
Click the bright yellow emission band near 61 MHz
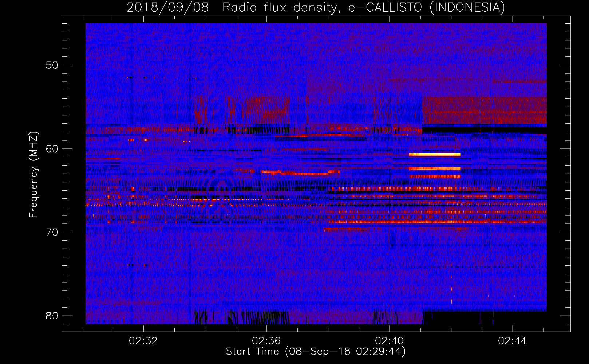pos(435,155)
